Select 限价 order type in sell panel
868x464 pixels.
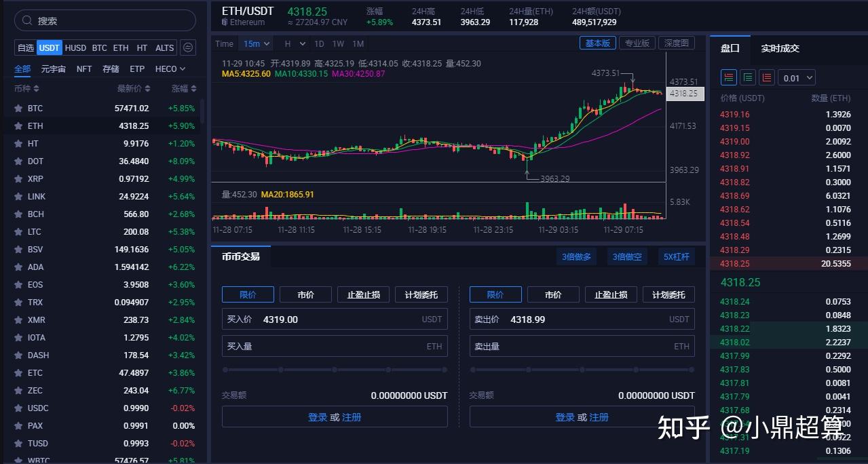(495, 294)
